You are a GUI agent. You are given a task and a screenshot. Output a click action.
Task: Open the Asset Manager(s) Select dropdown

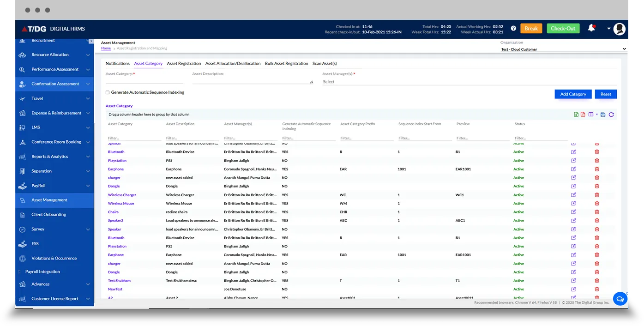pos(469,82)
